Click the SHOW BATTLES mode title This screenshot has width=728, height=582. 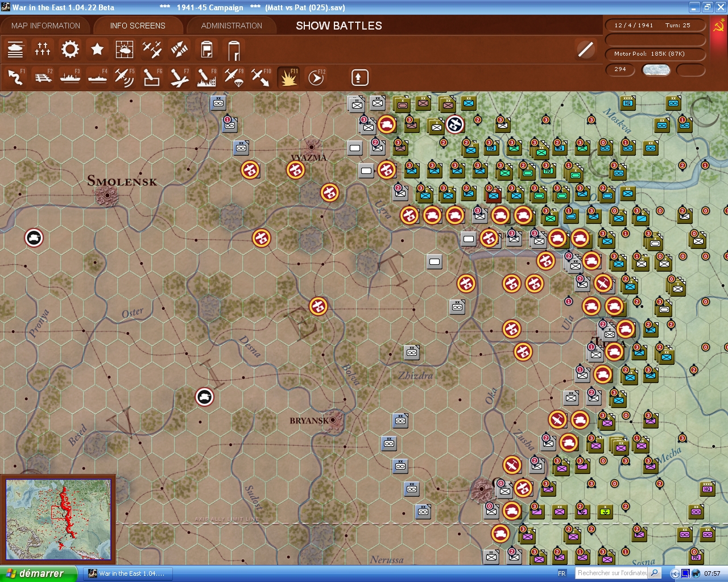click(339, 26)
